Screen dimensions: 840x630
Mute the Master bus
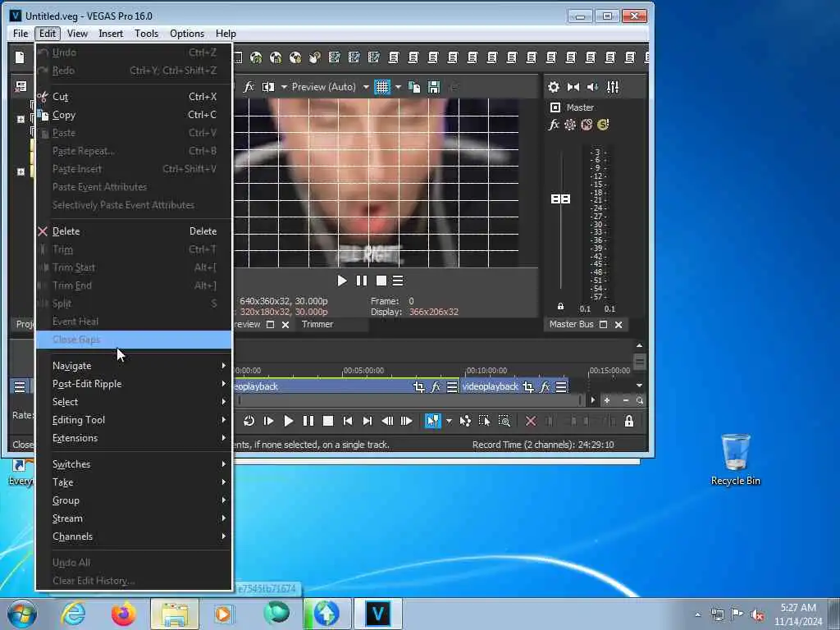tap(587, 125)
